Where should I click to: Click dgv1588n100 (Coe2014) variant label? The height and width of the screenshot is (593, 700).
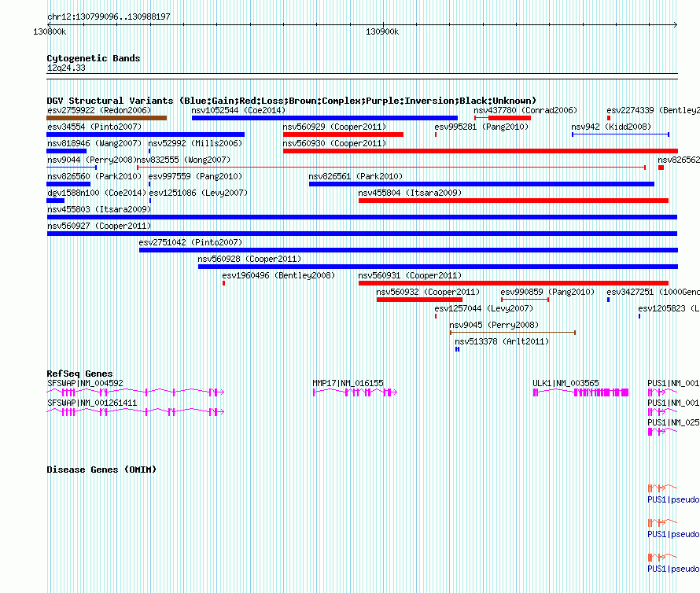pos(97,193)
